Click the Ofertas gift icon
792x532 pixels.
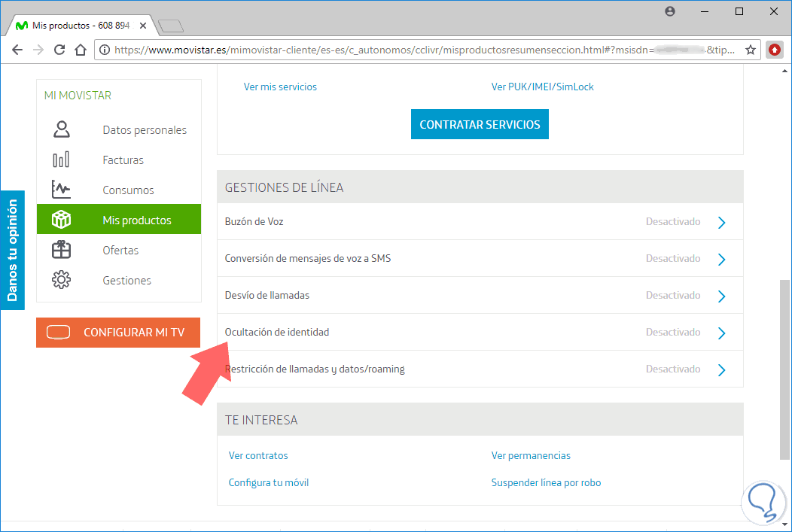[62, 249]
